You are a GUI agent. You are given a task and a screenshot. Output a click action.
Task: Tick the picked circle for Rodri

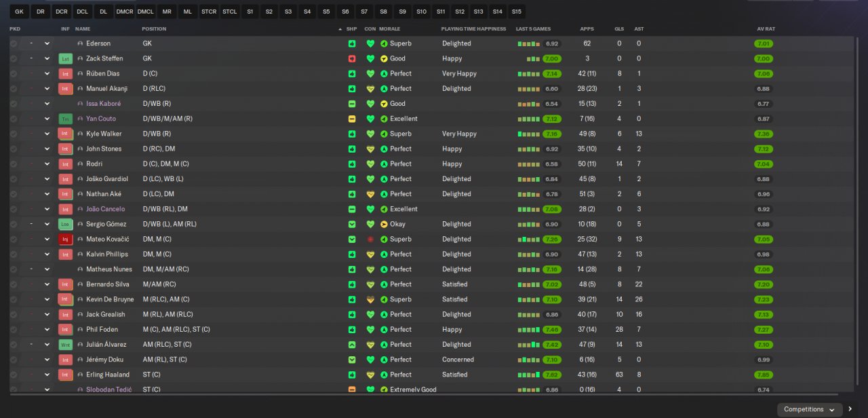coord(14,164)
